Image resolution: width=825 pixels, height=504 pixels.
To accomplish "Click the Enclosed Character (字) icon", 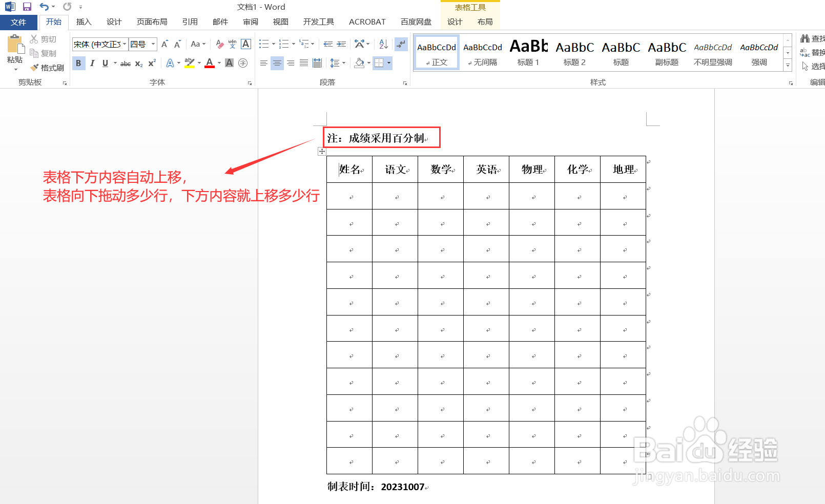I will (243, 63).
